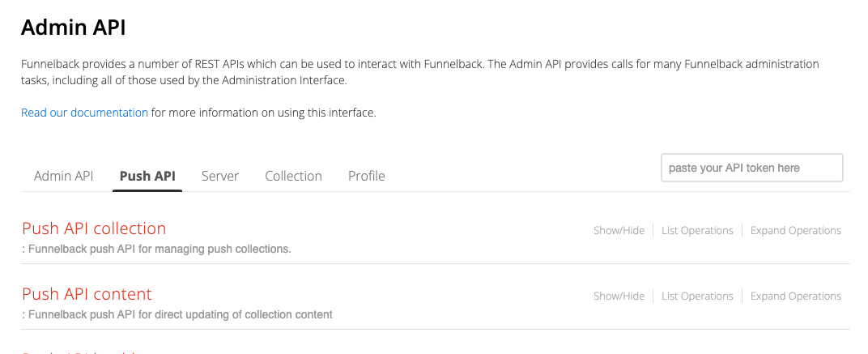Click the partially visible third section heading
868x354 pixels.
click(x=81, y=352)
